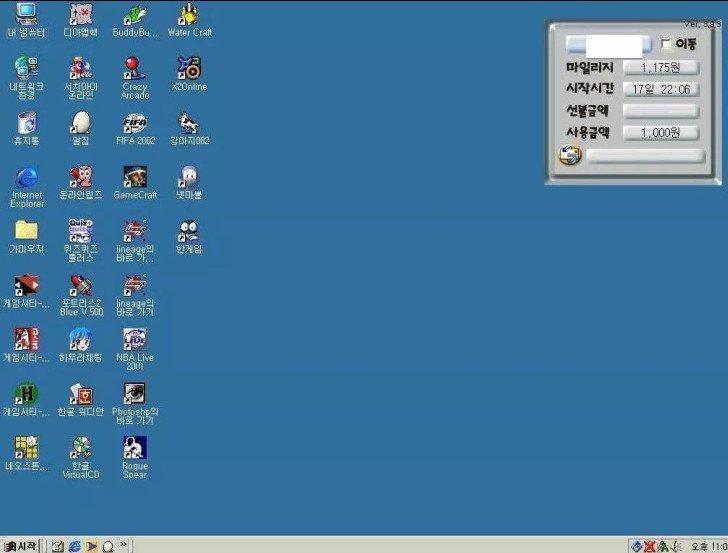The height and width of the screenshot is (553, 728).
Task: Select the GameCraft desktop icon
Action: [134, 177]
